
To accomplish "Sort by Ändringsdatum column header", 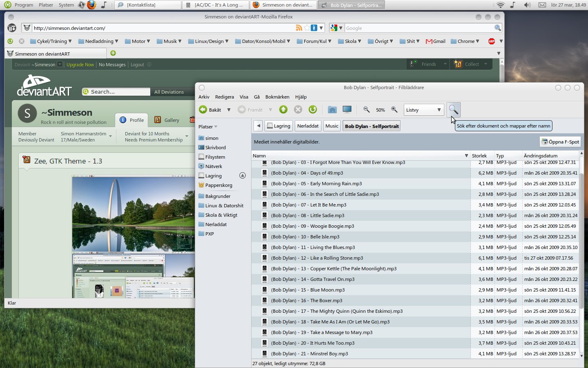I will pos(550,156).
